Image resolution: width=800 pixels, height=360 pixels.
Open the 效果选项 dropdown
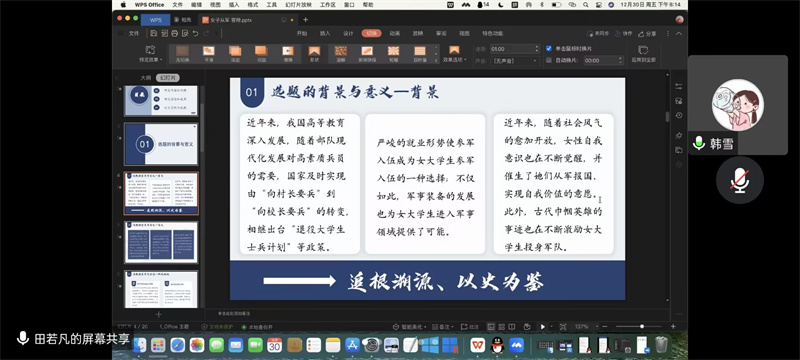point(454,54)
